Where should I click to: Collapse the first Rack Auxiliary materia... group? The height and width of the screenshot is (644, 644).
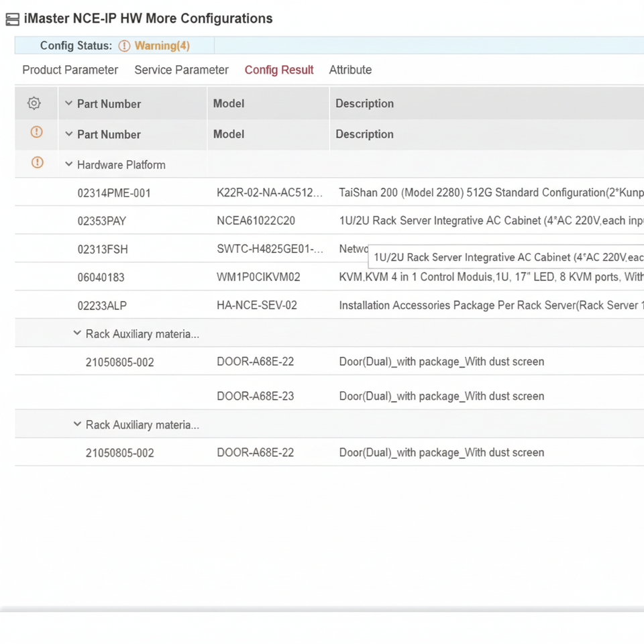click(78, 333)
